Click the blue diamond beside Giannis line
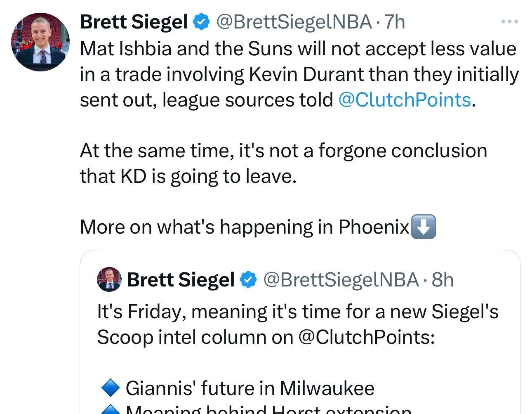Screen dimensions: 532x414 point(110,388)
